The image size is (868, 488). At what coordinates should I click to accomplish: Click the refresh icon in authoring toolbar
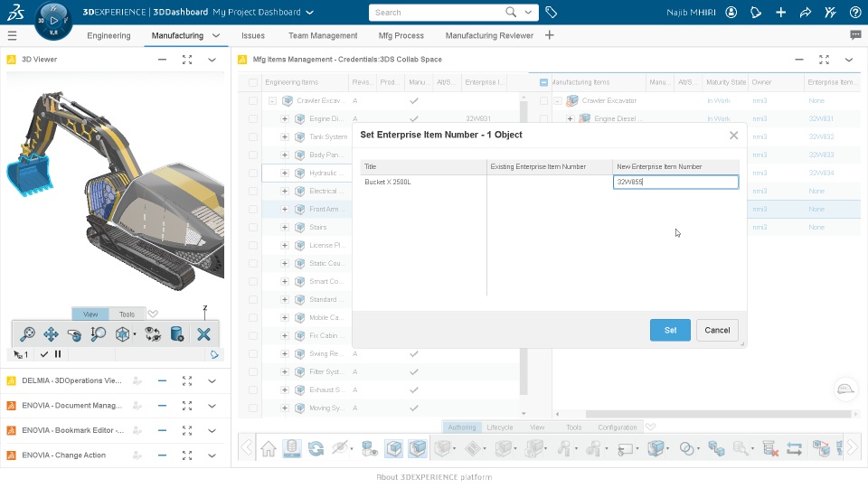pyautogui.click(x=316, y=448)
